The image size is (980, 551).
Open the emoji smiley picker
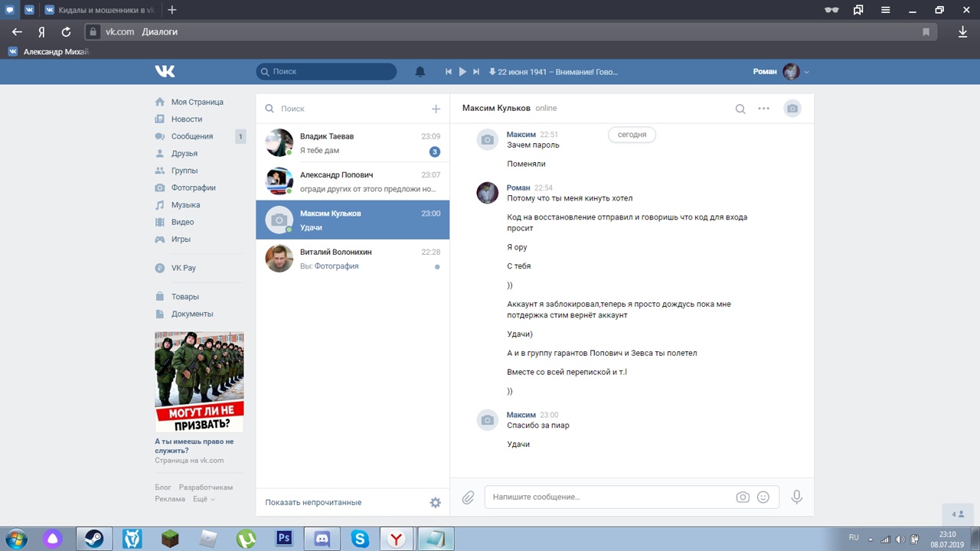[763, 497]
